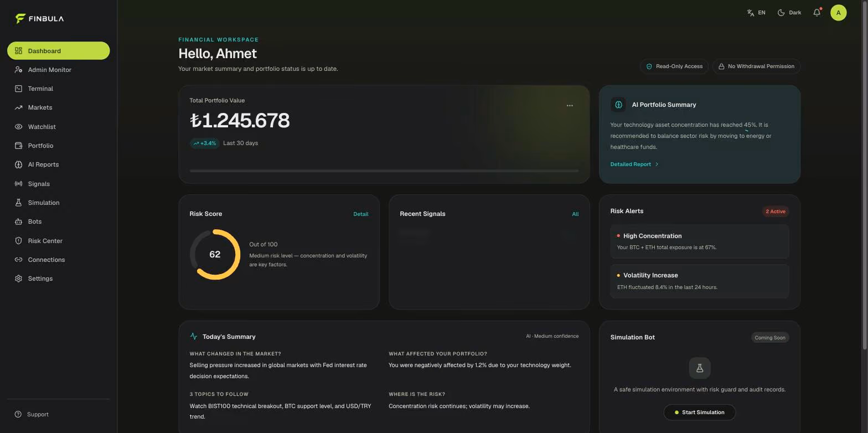The image size is (868, 433).
Task: Click the Simulation flask icon in sidebar
Action: click(x=18, y=203)
